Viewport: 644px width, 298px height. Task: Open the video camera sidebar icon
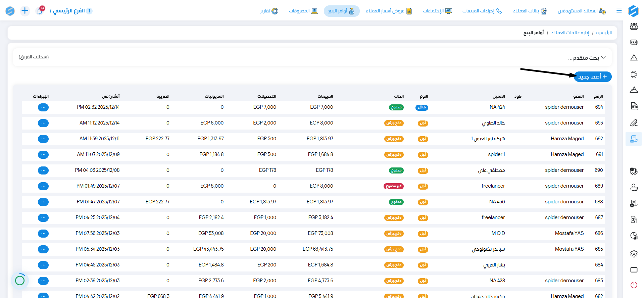(x=634, y=74)
